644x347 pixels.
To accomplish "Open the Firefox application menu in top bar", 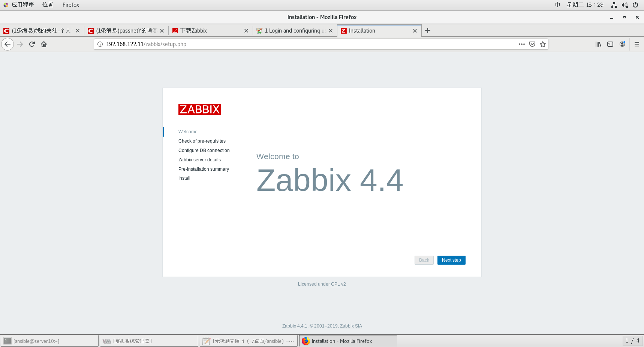I will point(71,5).
